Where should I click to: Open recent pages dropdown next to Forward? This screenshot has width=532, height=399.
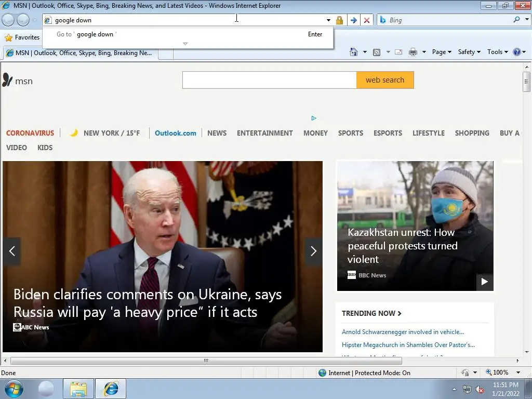tap(35, 20)
